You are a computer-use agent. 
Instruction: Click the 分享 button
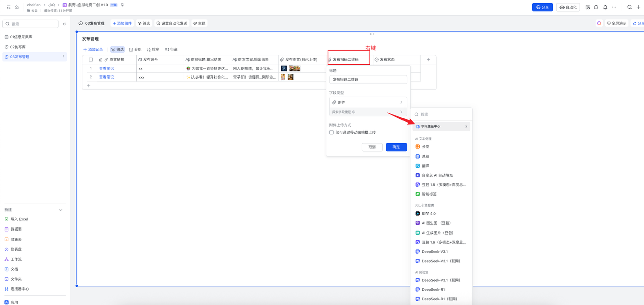542,7
